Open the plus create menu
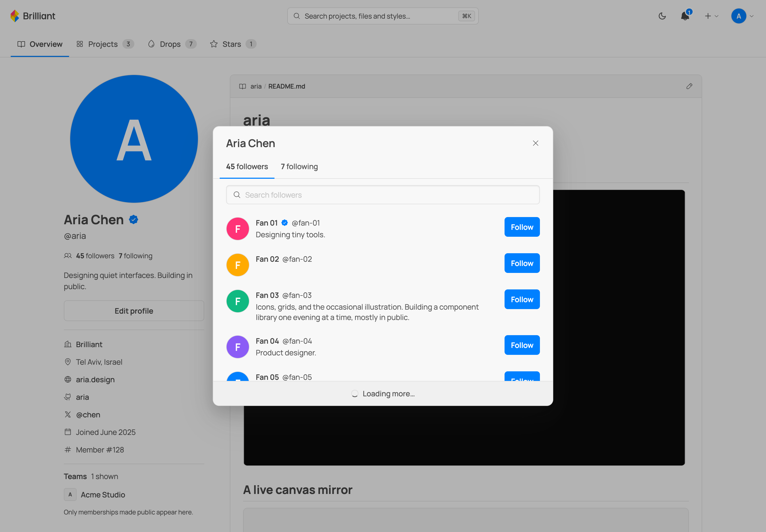Screen dimensions: 766x532 (x=711, y=16)
